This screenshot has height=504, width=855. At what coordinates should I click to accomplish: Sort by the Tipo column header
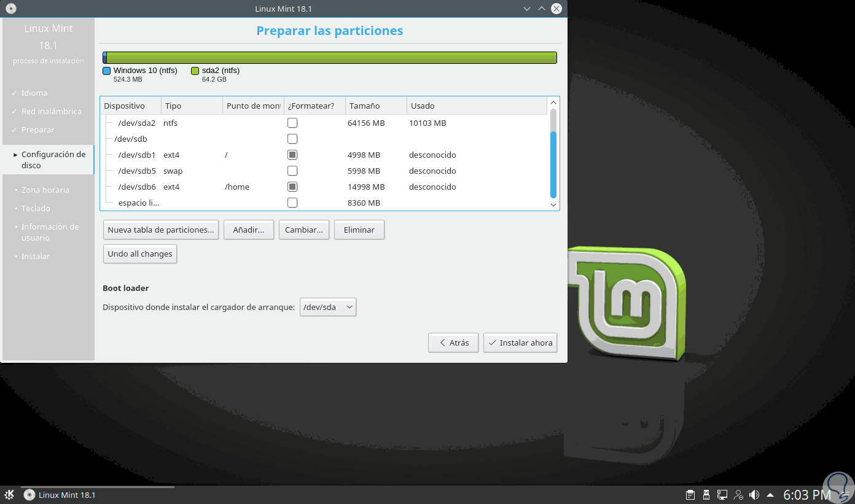(x=192, y=106)
